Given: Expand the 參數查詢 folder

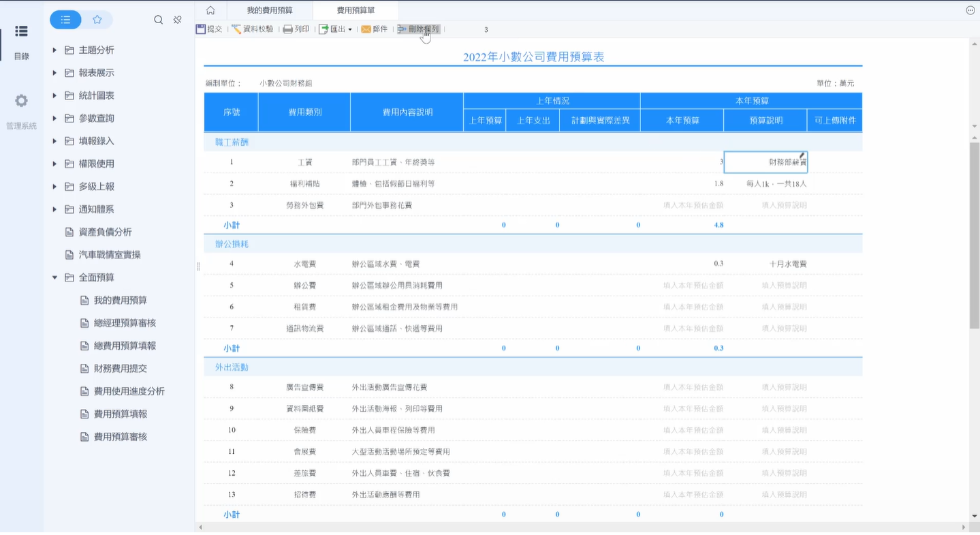Looking at the screenshot, I should 54,118.
